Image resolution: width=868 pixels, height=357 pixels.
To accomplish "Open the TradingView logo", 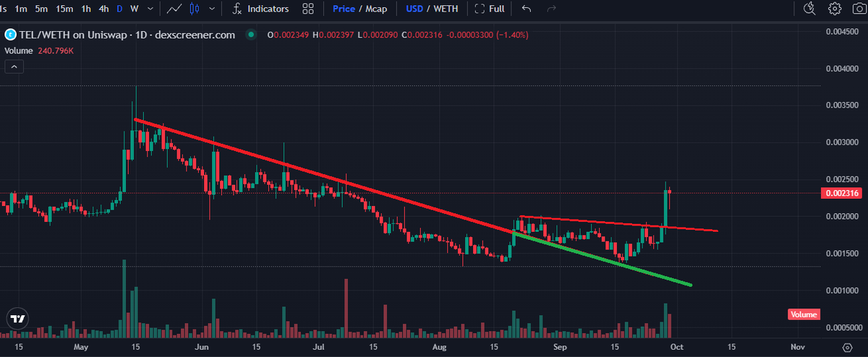I will click(x=17, y=318).
